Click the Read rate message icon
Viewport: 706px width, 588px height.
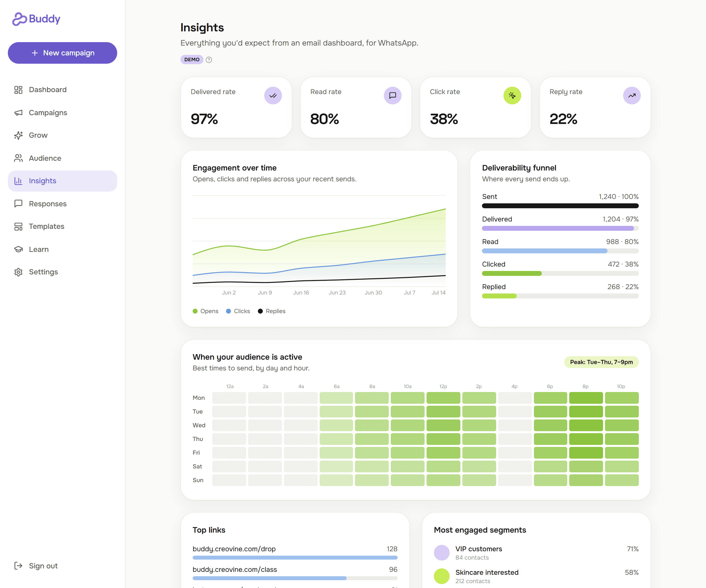393,96
